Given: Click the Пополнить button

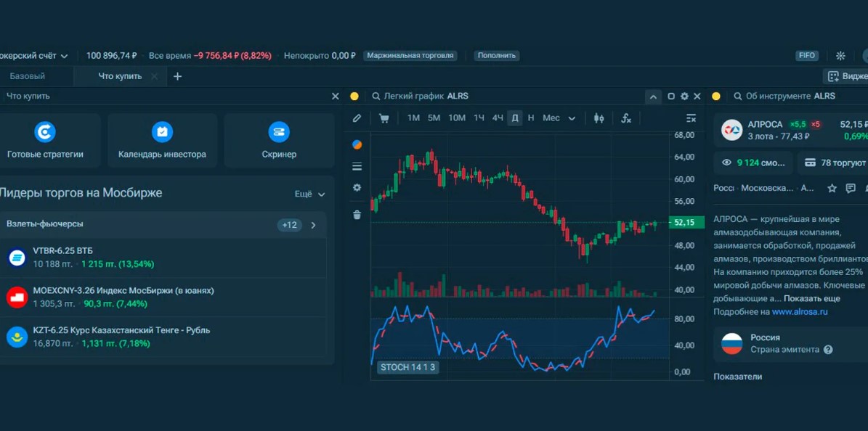Looking at the screenshot, I should click(x=497, y=55).
